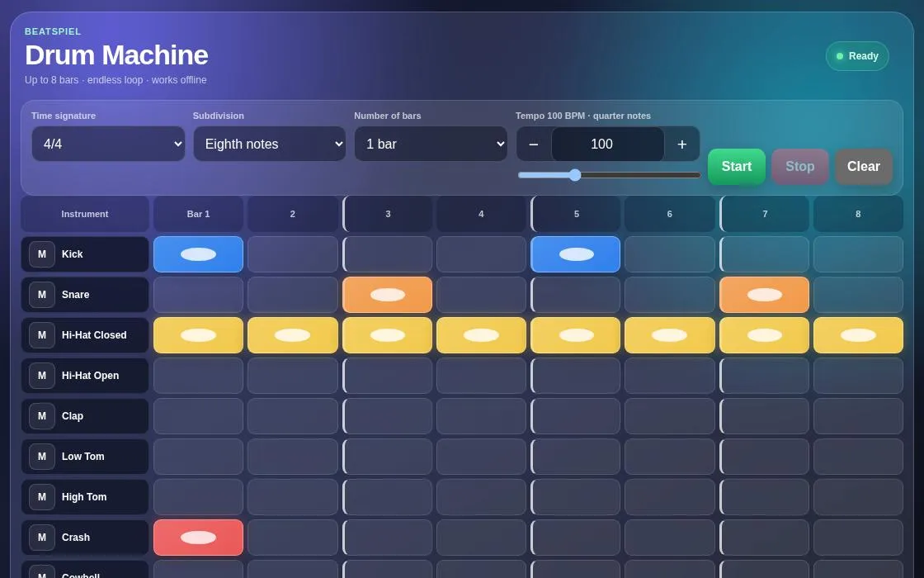Click the Hi-Hat Closed instrument name

click(x=94, y=335)
